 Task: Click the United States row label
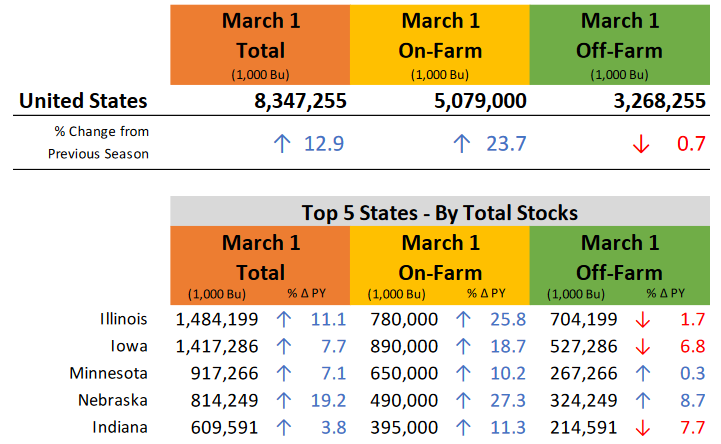83,101
